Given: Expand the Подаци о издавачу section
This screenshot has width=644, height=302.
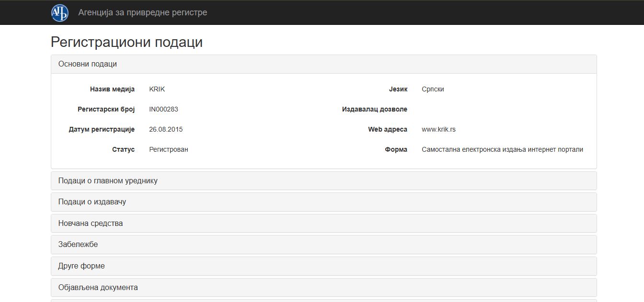Looking at the screenshot, I should 92,202.
